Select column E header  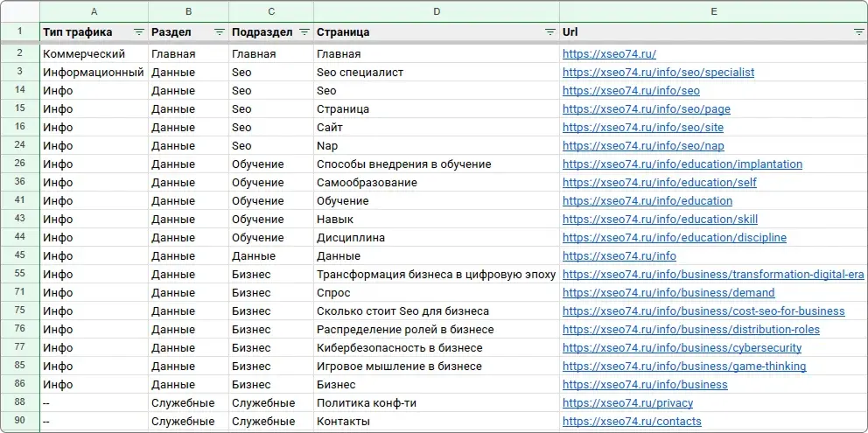713,11
